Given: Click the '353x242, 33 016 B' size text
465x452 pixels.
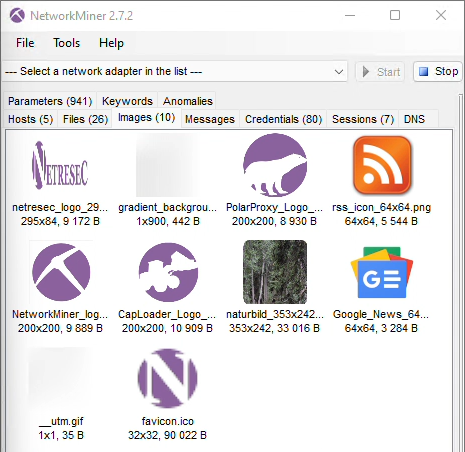Looking at the screenshot, I should [x=274, y=328].
